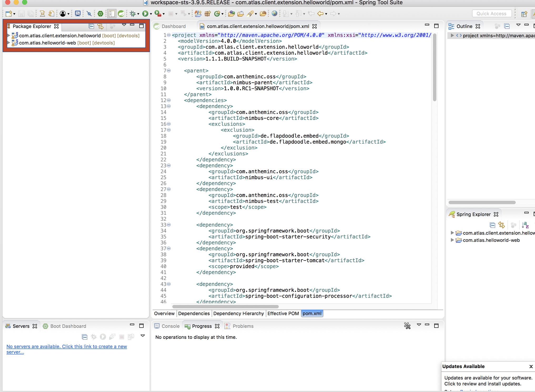Collapse the parent element at line 7
Image resolution: width=535 pixels, height=392 pixels.
tap(169, 71)
